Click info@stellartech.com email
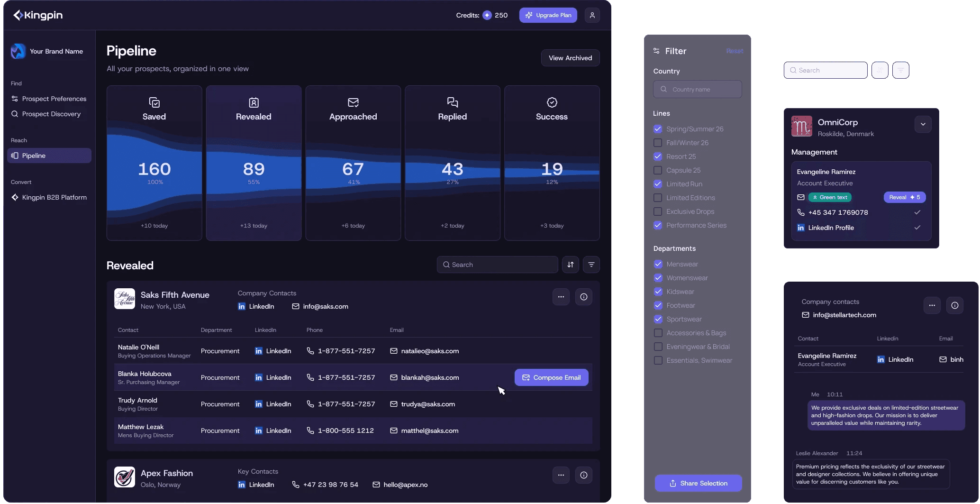980x504 pixels. 844,315
